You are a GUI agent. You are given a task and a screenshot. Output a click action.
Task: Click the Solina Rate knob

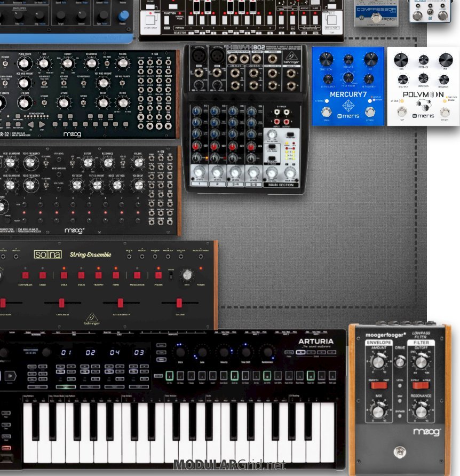pyautogui.click(x=187, y=275)
